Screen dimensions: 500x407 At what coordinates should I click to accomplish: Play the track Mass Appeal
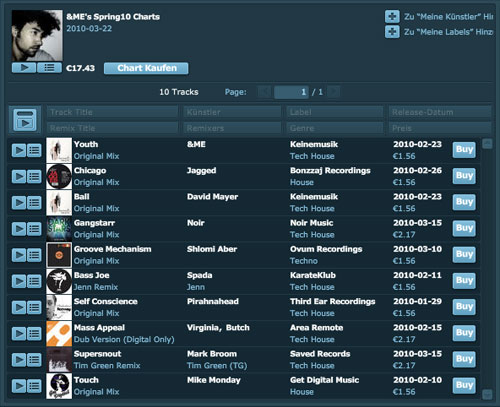click(19, 334)
